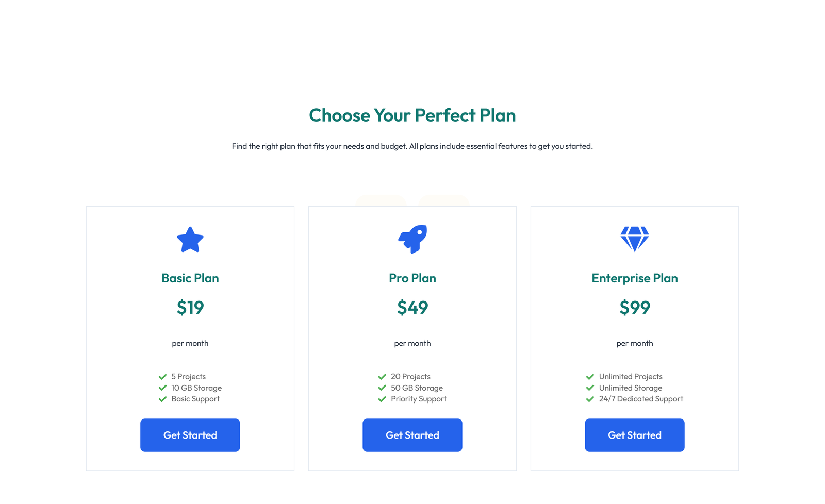
Task: Click the star icon above Basic Plan
Action: tap(190, 239)
